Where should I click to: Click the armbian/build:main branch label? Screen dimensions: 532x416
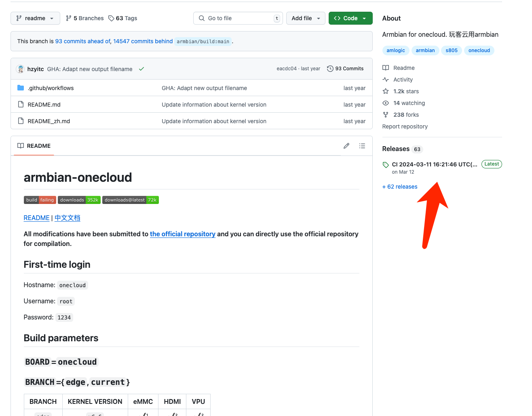[203, 41]
